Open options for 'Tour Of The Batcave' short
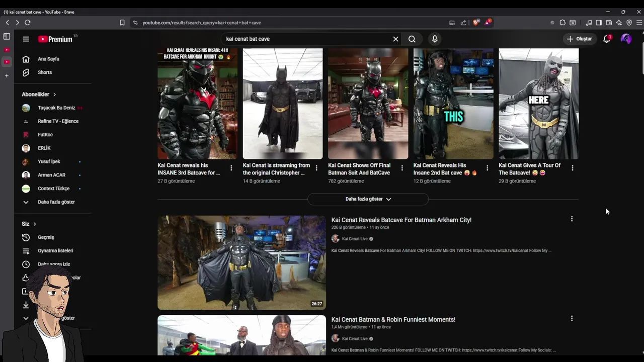Screen dimensions: 644x362 point(572,168)
